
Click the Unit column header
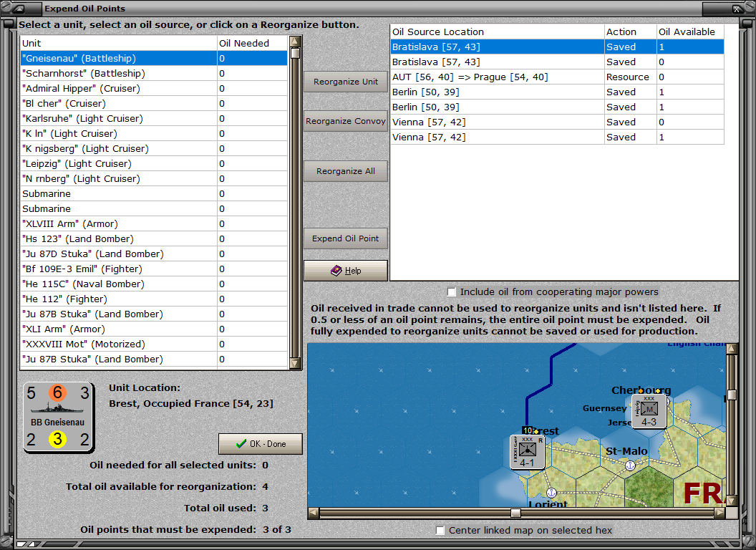[119, 44]
